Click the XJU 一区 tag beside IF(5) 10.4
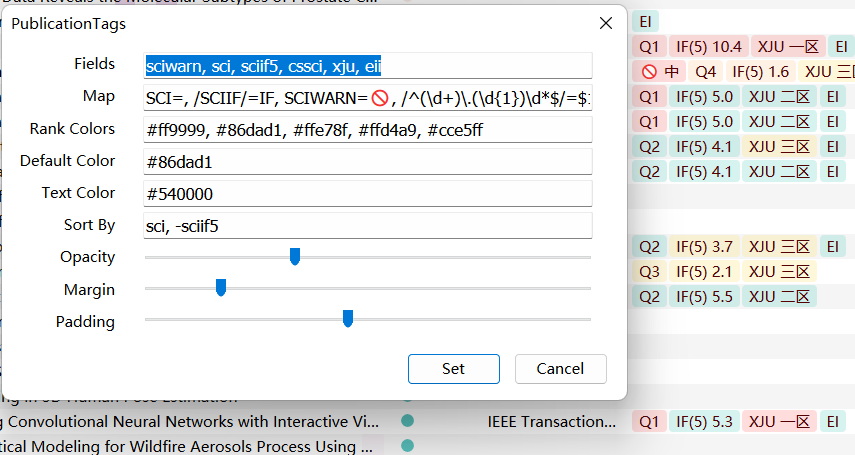 pyautogui.click(x=788, y=47)
